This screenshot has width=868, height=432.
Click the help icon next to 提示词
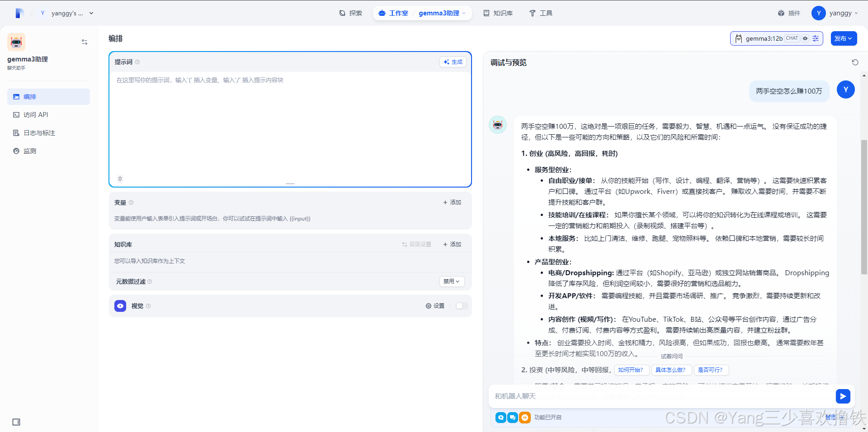[137, 62]
